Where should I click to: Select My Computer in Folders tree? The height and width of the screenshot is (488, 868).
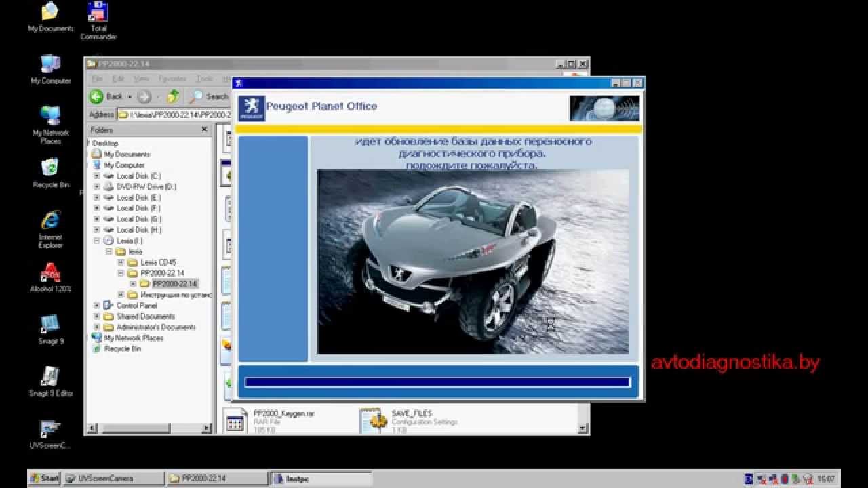(x=124, y=165)
